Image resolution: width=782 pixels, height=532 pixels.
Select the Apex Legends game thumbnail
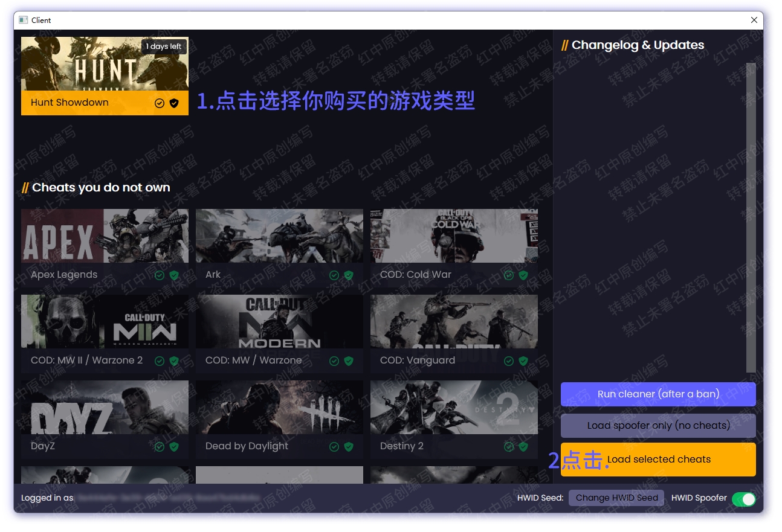(105, 236)
